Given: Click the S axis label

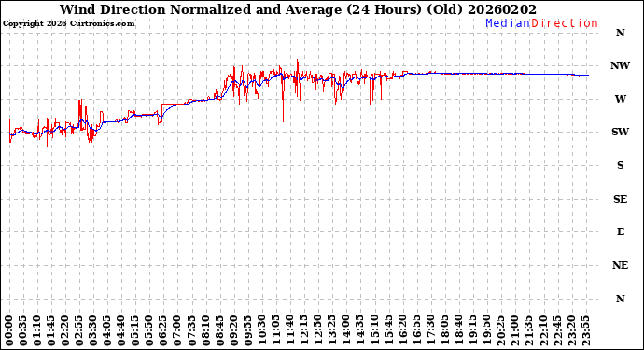Looking at the screenshot, I should pyautogui.click(x=620, y=165).
